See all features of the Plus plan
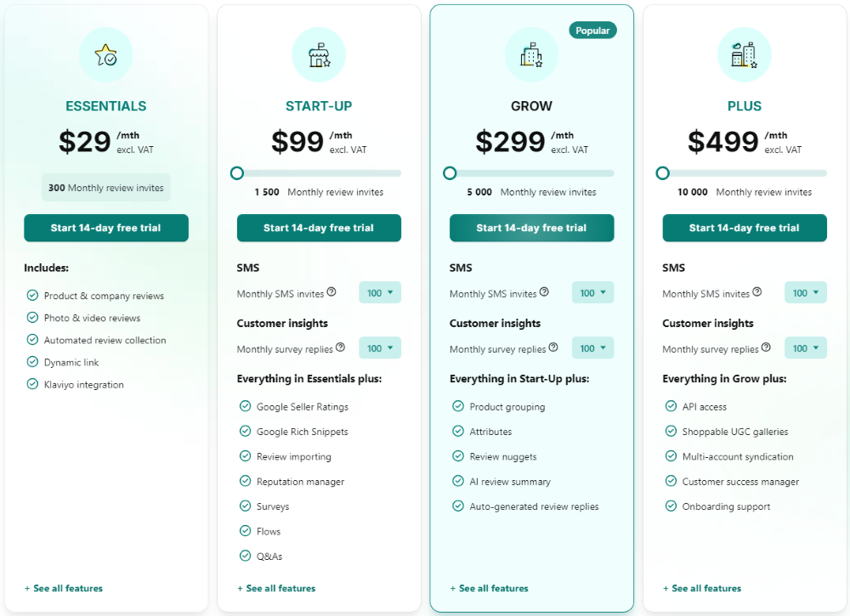The image size is (850, 616). click(x=705, y=588)
